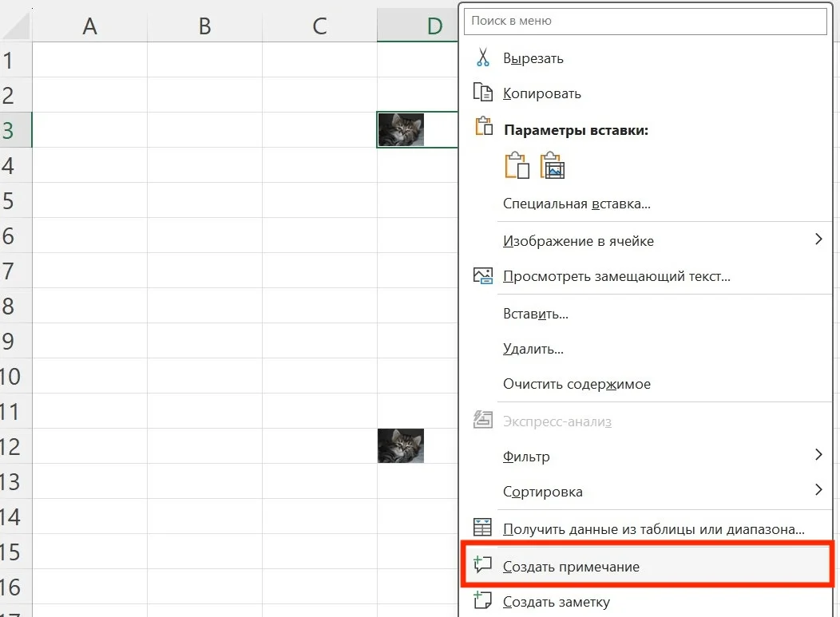Select the kitten picture in row 12
This screenshot has height=617, width=840.
pyautogui.click(x=401, y=445)
